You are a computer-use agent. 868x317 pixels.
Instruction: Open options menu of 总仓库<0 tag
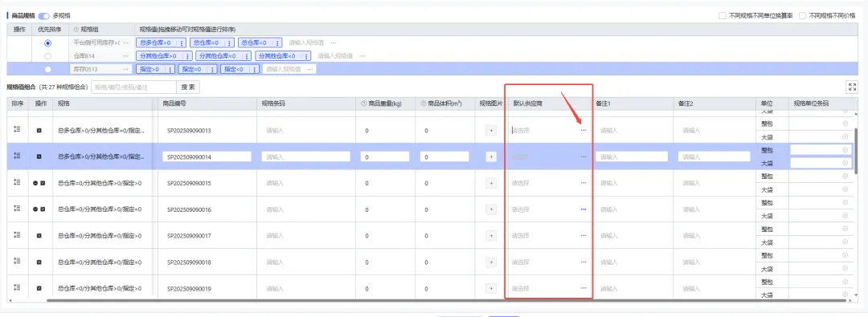277,43
